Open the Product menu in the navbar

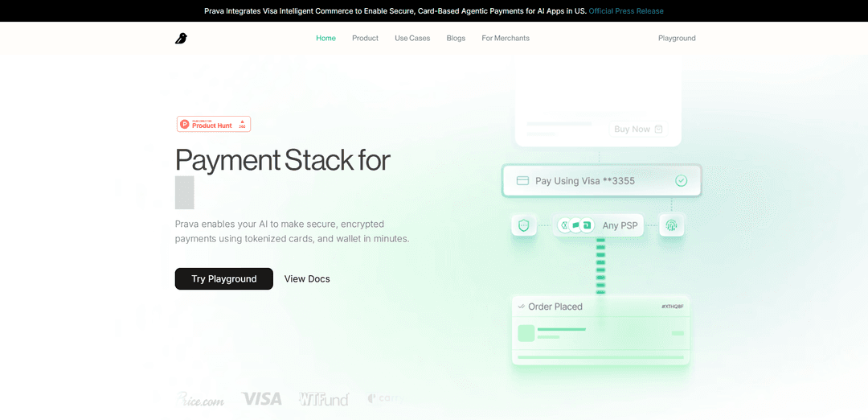365,39
